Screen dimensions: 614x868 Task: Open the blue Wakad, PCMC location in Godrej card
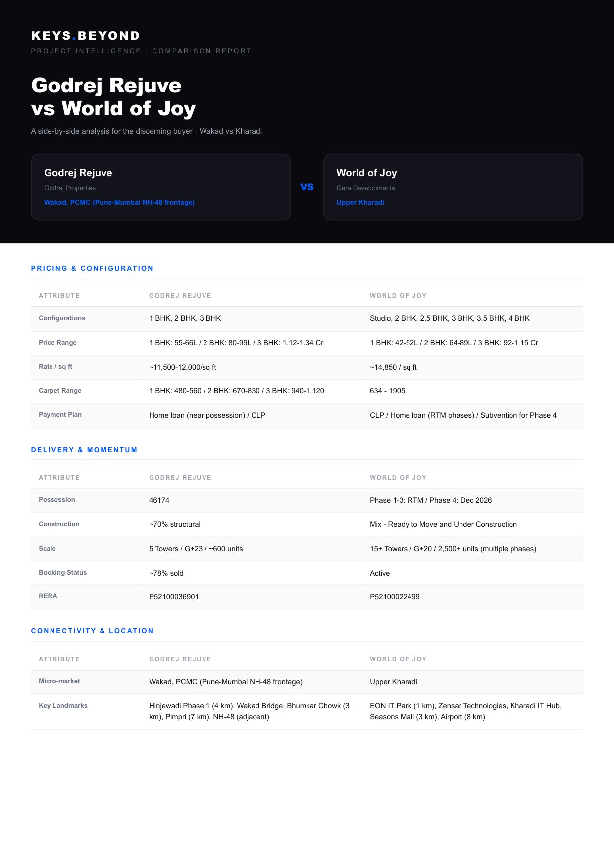click(119, 202)
